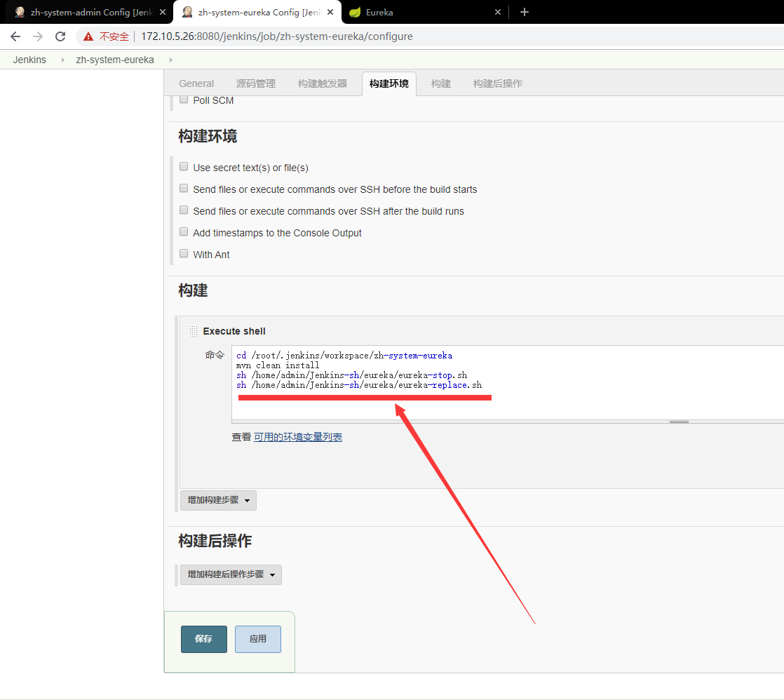Click inside the shell command text area
Viewport: 784px width, 700px height.
(508, 382)
